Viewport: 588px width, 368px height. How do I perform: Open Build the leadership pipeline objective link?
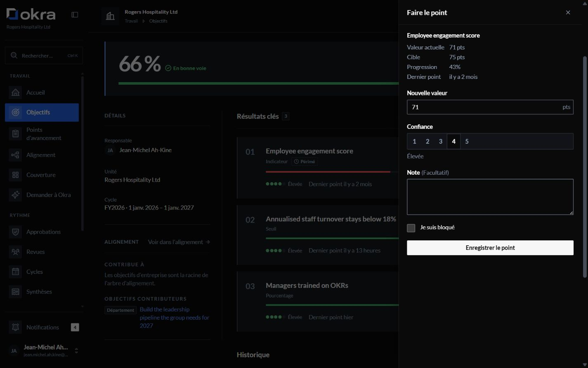point(175,318)
